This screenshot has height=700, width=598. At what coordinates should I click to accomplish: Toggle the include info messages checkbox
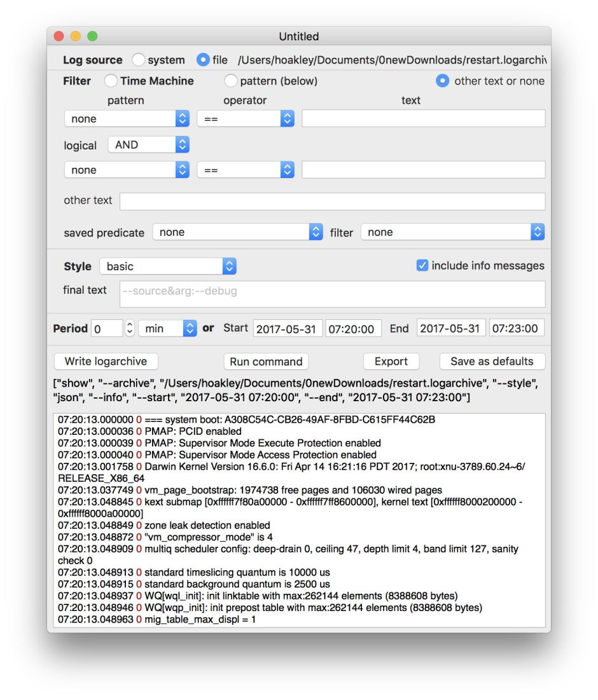pyautogui.click(x=422, y=266)
